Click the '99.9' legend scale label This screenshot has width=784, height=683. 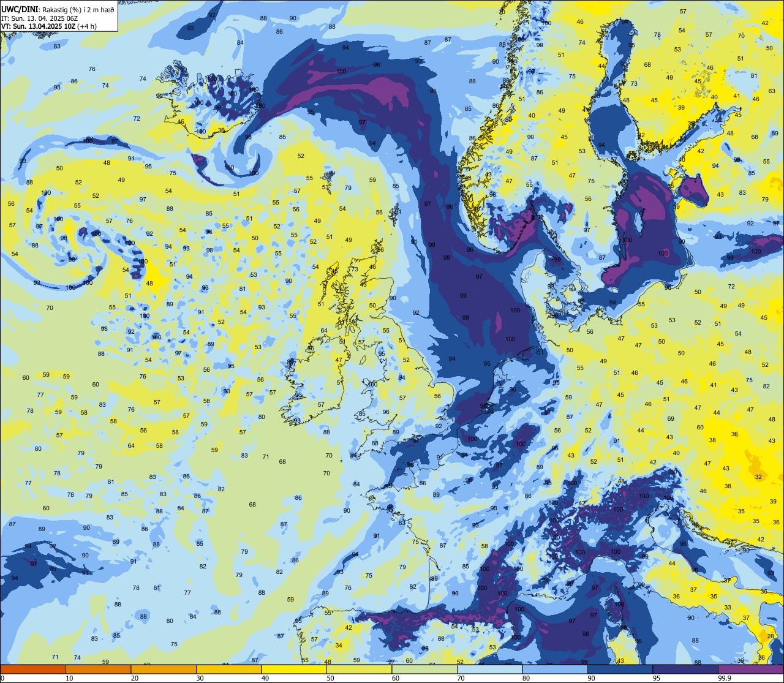(724, 678)
